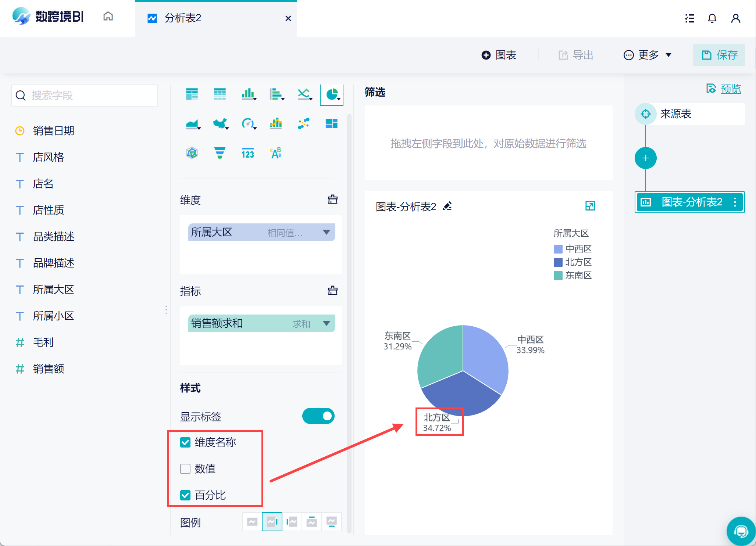Edit the chart title pencil icon
The image size is (756, 546).
447,206
